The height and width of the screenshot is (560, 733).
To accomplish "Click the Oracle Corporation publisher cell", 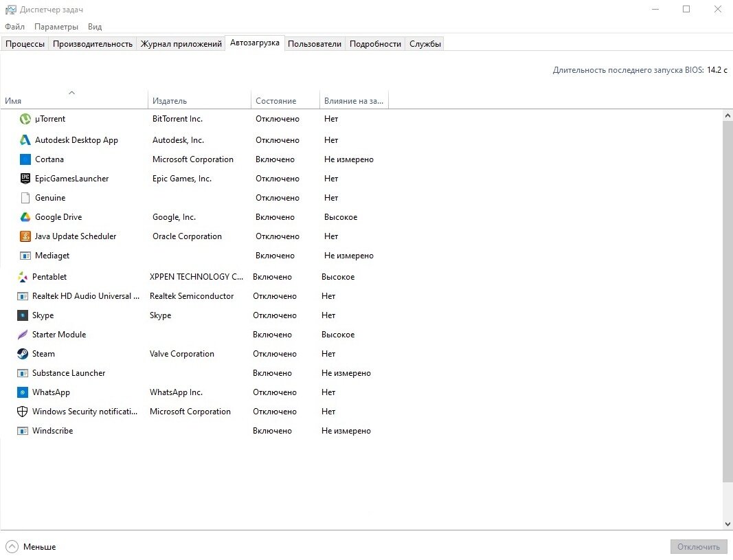I will [x=187, y=236].
